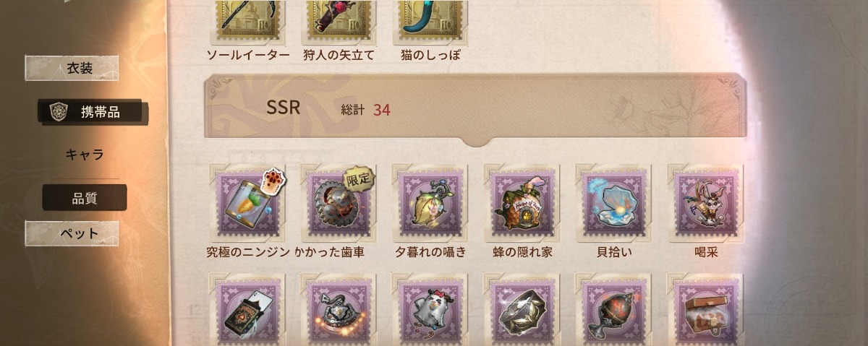This screenshot has width=868, height=346.
Task: Select the 貝拾い seashell item
Action: point(613,204)
